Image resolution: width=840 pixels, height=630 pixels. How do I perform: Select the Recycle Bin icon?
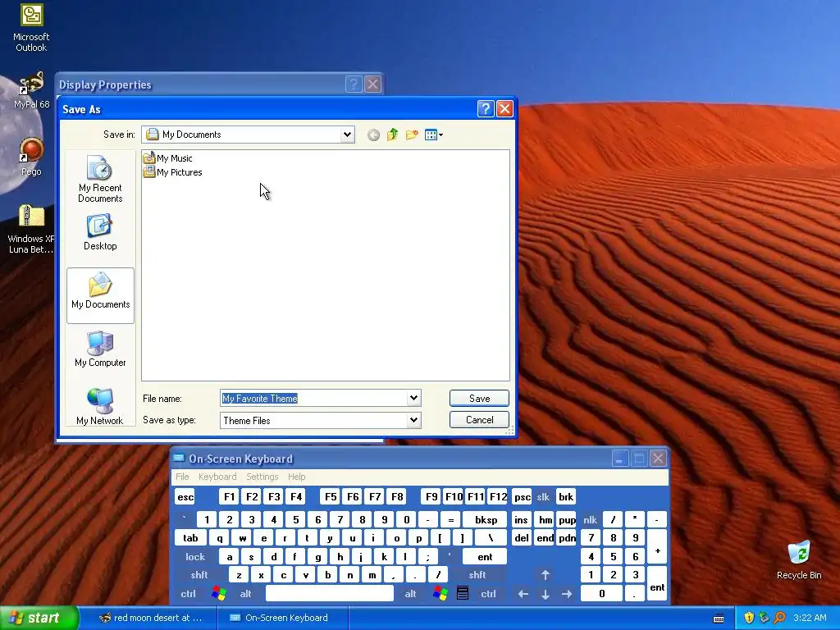799,560
